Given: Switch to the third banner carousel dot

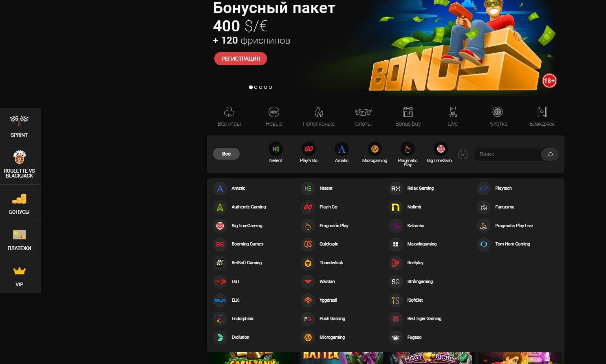Looking at the screenshot, I should [x=260, y=87].
